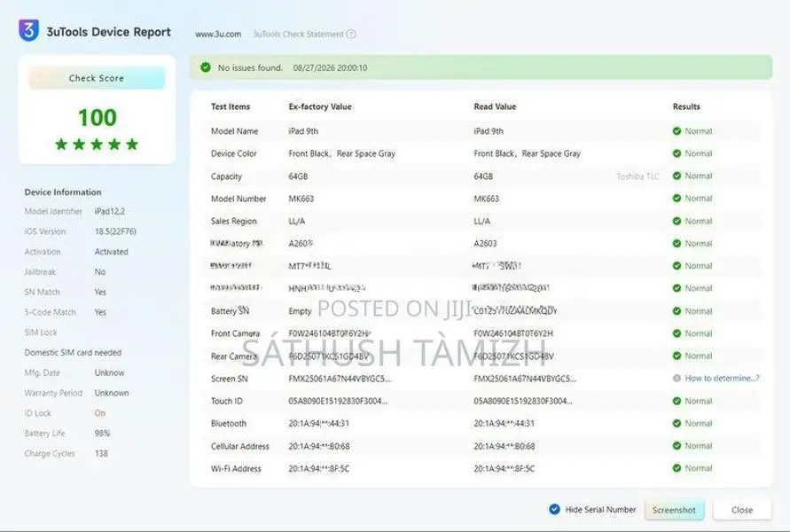The height and width of the screenshot is (532, 790).
Task: Click the Capacity row's Normal check icon
Action: 677,176
